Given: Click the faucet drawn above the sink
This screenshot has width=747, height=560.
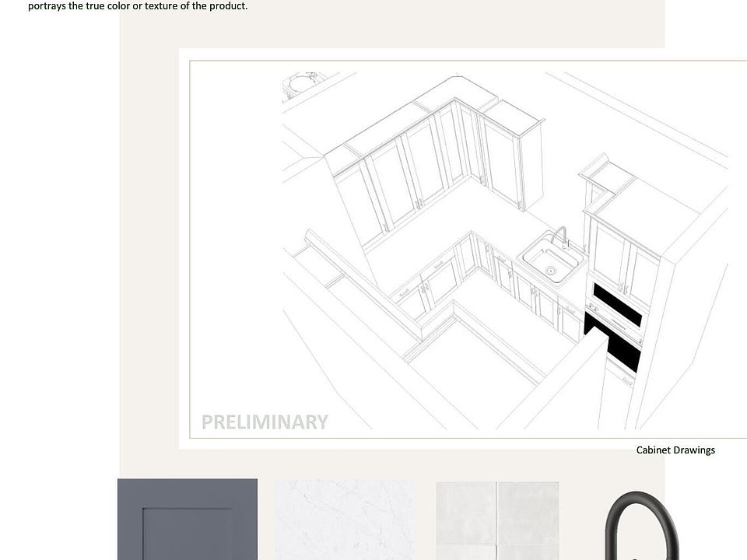Looking at the screenshot, I should pos(560,236).
